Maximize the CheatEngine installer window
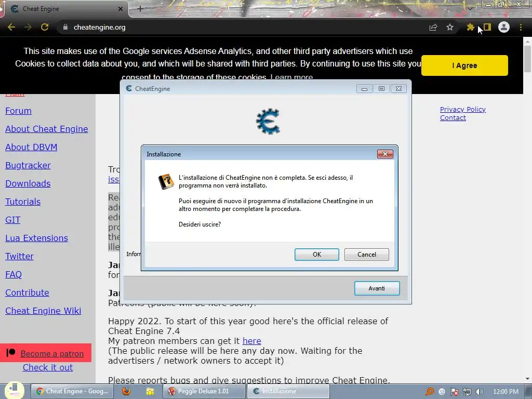Viewport: 532px width, 399px height. click(381, 89)
